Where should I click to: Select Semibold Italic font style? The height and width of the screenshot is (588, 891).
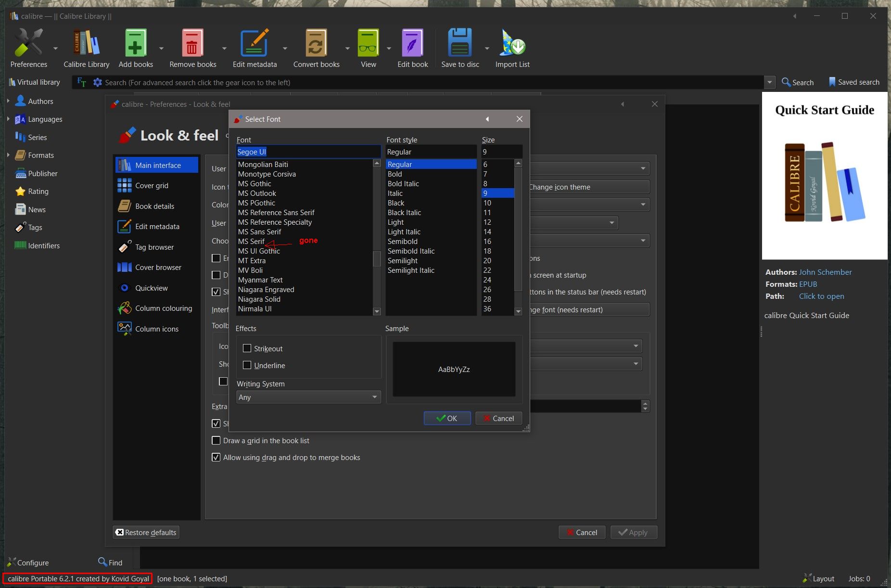pyautogui.click(x=431, y=251)
